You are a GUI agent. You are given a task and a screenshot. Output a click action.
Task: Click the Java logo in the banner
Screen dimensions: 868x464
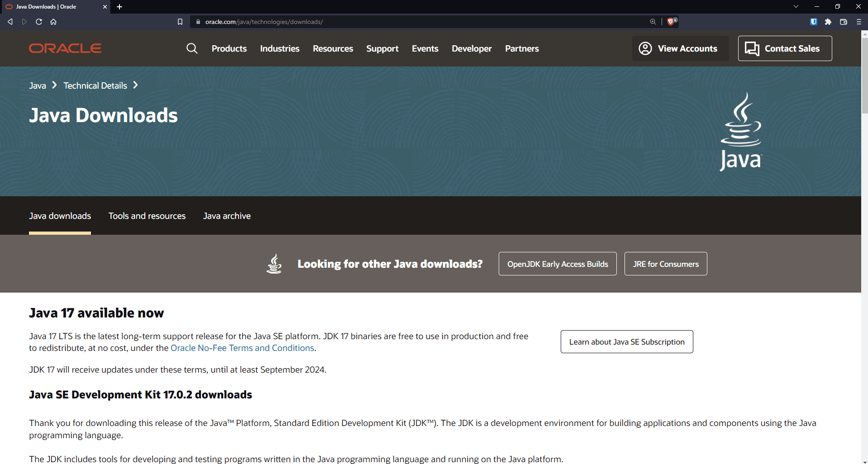tap(741, 132)
